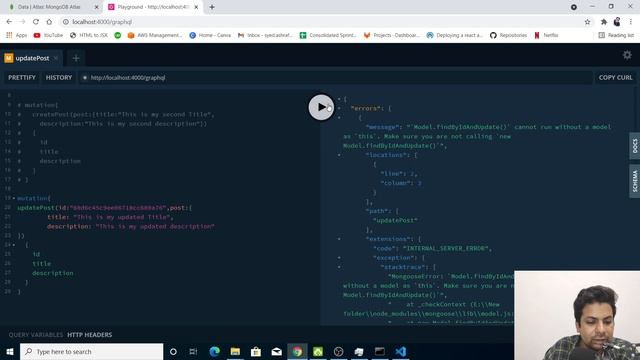Viewport: 640px width, 360px height.
Task: Open query History
Action: (x=59, y=78)
